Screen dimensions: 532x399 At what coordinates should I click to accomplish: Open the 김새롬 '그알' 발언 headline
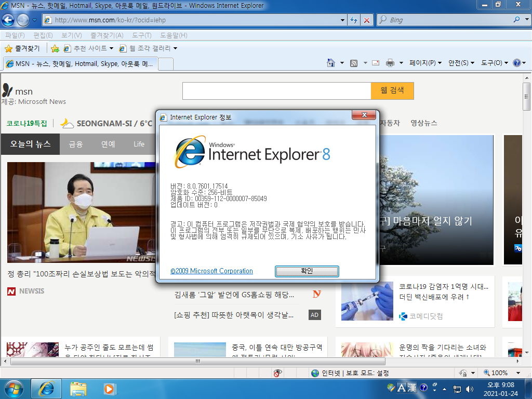(234, 295)
